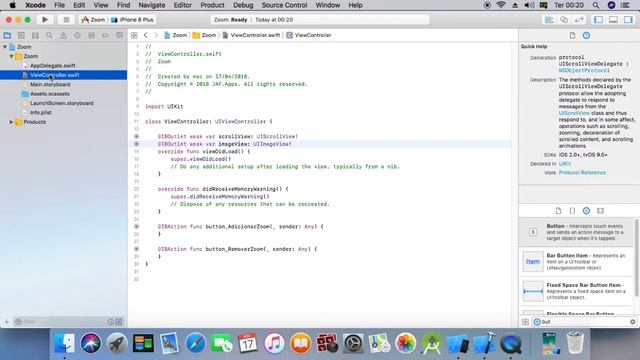Viewport: 640px width, 360px height.
Task: Follow the NSObjectProtocol link
Action: pyautogui.click(x=584, y=71)
